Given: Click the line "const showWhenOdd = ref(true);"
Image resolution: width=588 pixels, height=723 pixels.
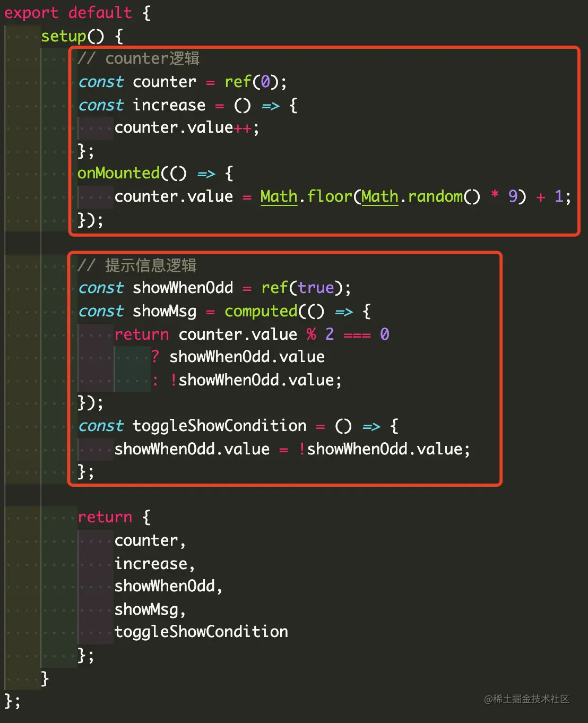Looking at the screenshot, I should click(x=215, y=288).
